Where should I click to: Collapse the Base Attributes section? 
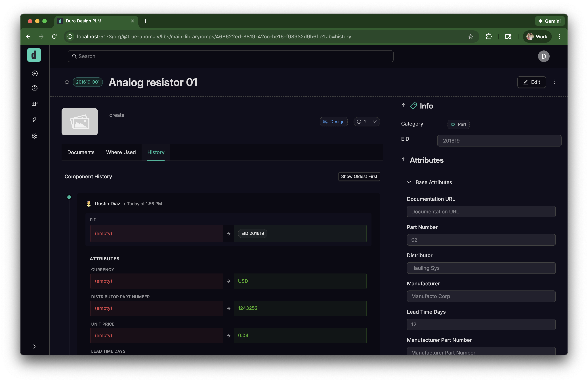[409, 182]
